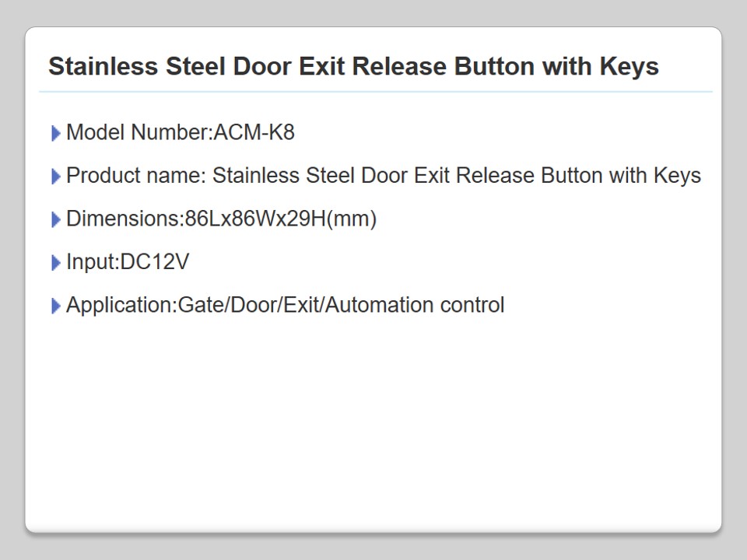Select the "Product name" label text
The image size is (747, 560).
pyautogui.click(x=135, y=176)
